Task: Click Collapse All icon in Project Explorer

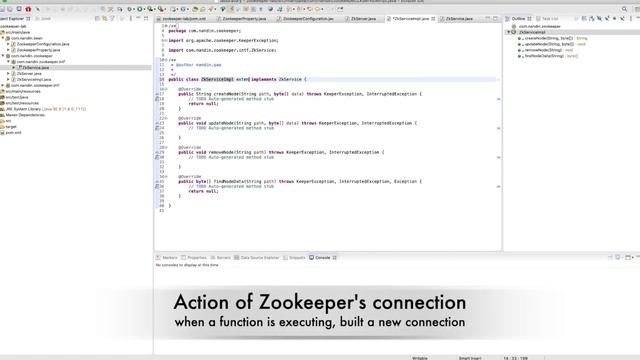Action: 97,18
